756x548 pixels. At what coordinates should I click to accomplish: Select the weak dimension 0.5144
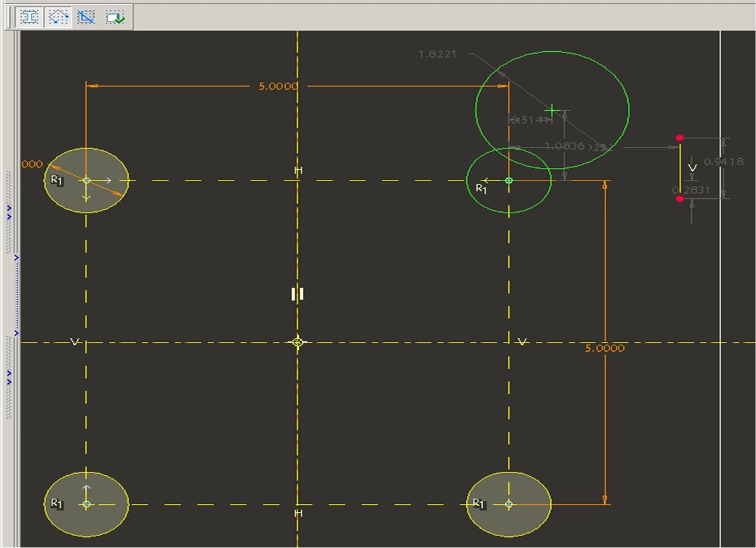pyautogui.click(x=531, y=120)
